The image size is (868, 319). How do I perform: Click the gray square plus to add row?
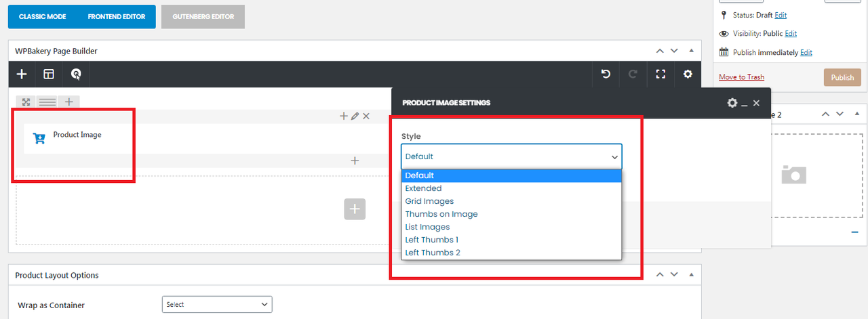point(355,209)
